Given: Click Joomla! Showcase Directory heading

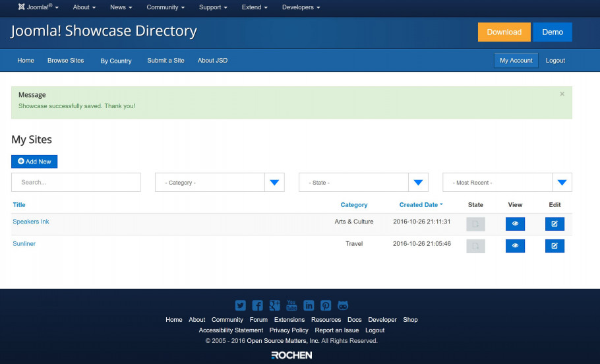Looking at the screenshot, I should (104, 31).
